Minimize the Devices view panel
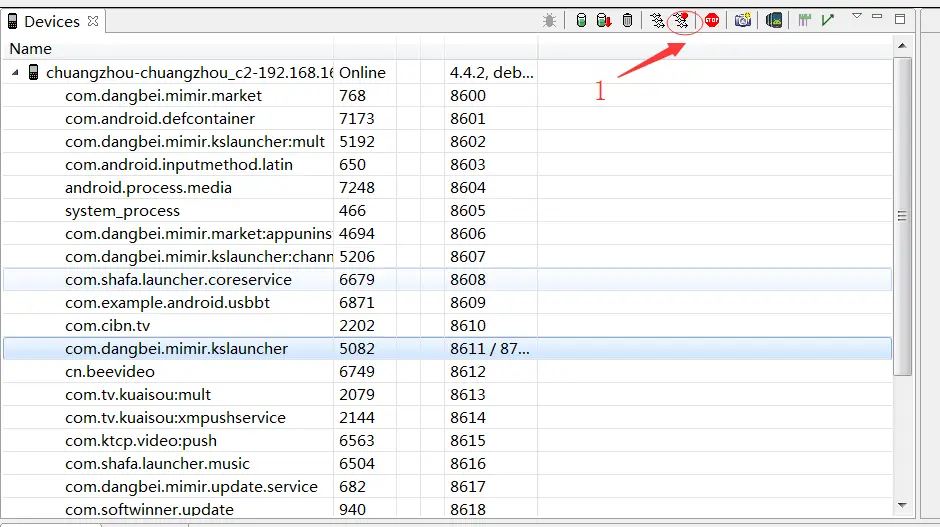This screenshot has height=527, width=940. tap(877, 17)
